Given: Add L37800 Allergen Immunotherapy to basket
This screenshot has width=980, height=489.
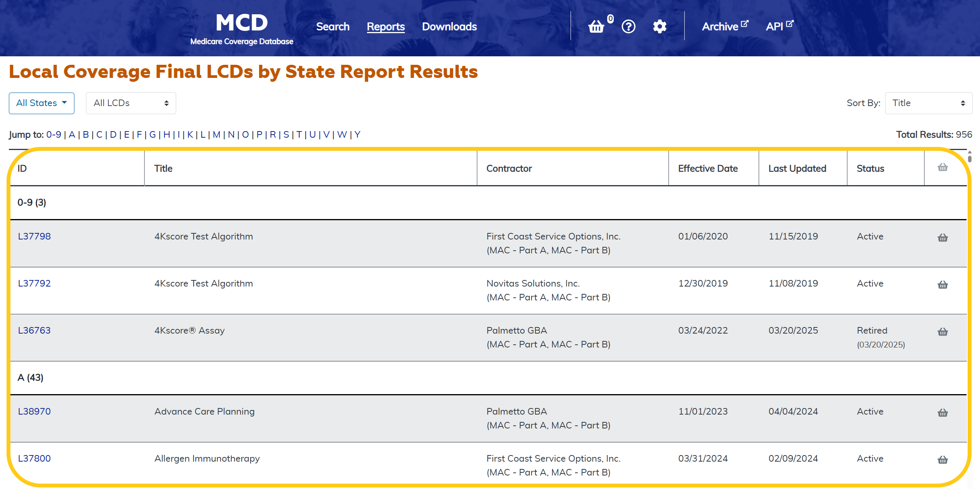Looking at the screenshot, I should click(943, 460).
